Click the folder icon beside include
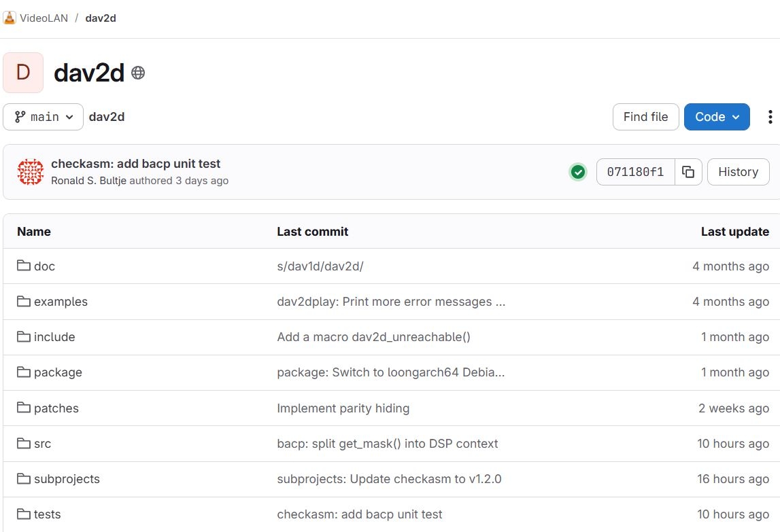Viewport: 780px width, 532px height. 23,336
